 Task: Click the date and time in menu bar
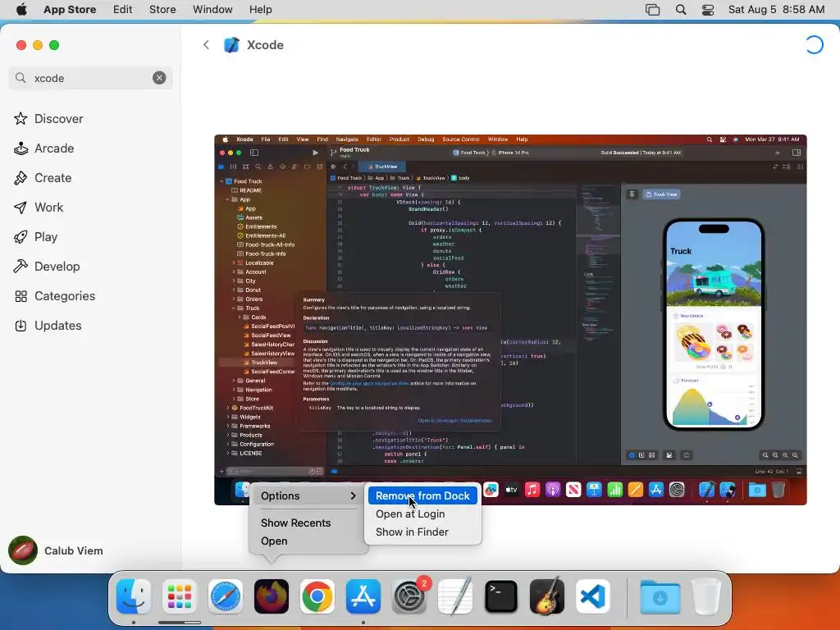pyautogui.click(x=776, y=10)
